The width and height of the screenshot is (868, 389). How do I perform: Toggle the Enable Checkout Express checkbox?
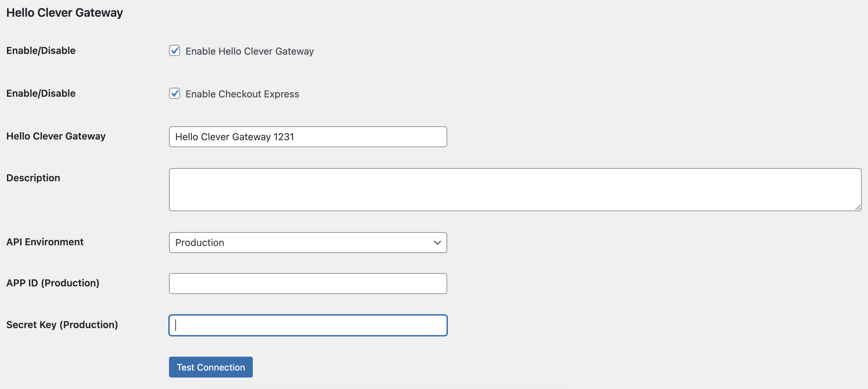pyautogui.click(x=175, y=94)
